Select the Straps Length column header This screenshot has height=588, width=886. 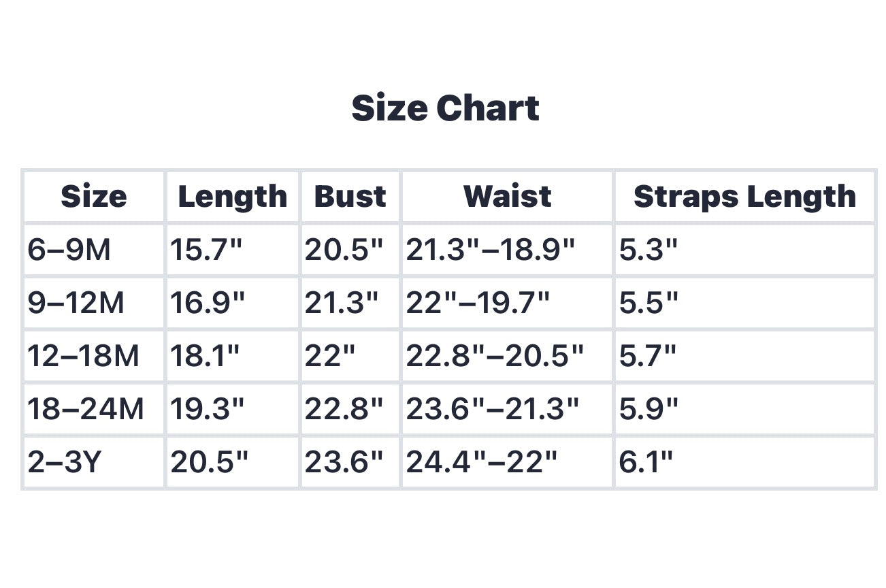tap(744, 197)
